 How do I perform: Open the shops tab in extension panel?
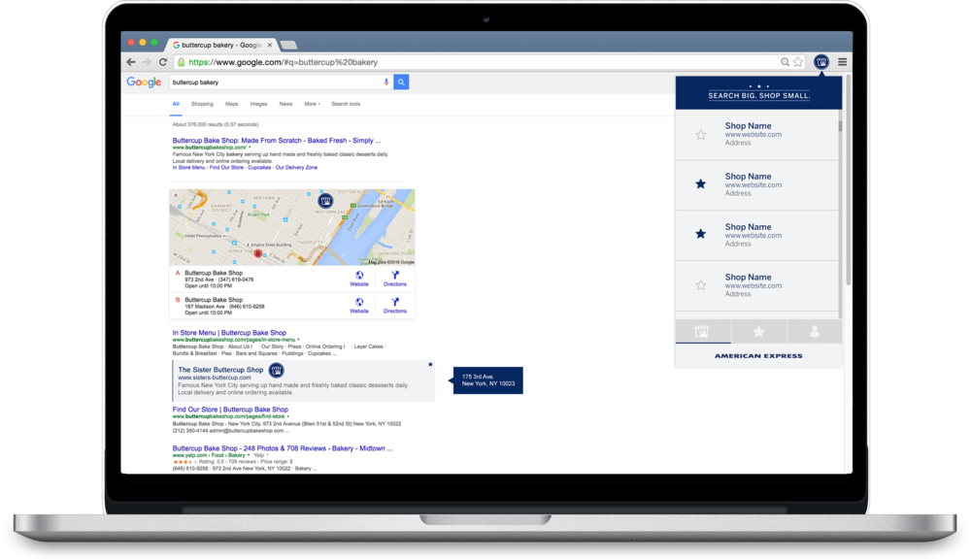pyautogui.click(x=703, y=332)
